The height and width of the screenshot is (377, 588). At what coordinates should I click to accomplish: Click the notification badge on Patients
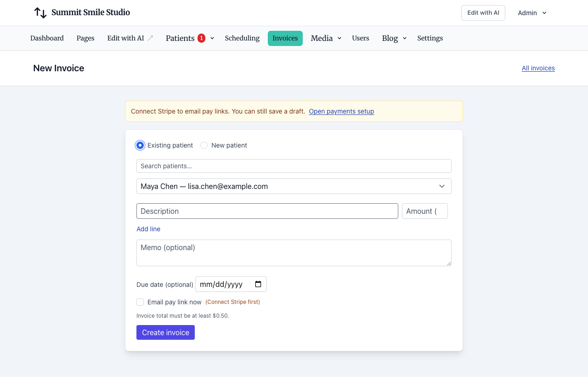(x=201, y=38)
